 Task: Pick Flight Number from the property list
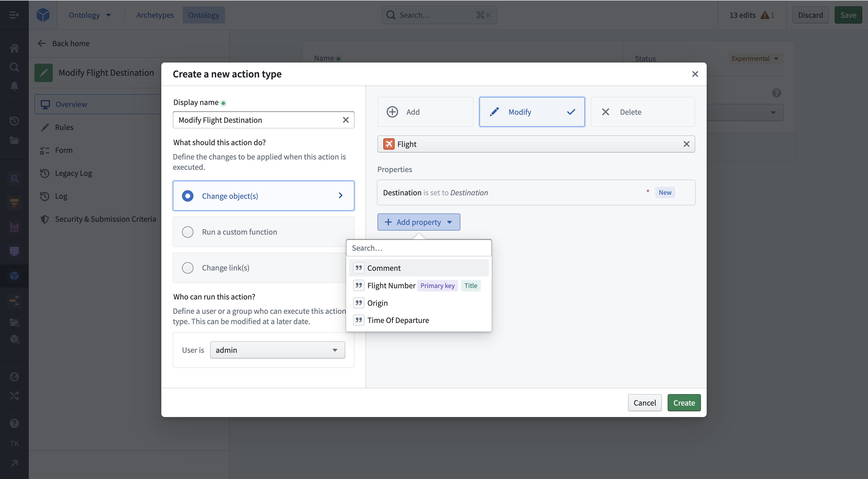418,285
